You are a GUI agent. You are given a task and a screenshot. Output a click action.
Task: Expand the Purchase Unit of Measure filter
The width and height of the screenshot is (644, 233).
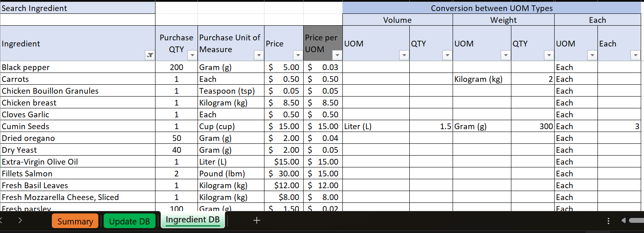(258, 55)
